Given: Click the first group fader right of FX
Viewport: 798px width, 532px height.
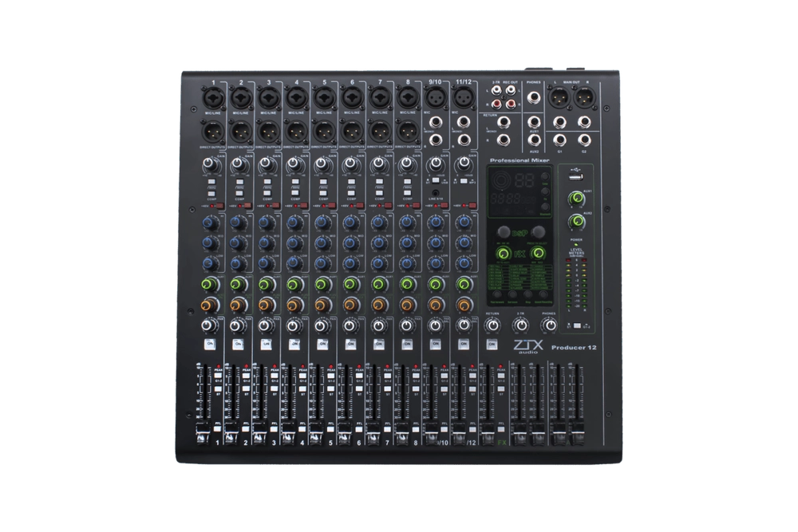Looking at the screenshot, I should [519, 435].
